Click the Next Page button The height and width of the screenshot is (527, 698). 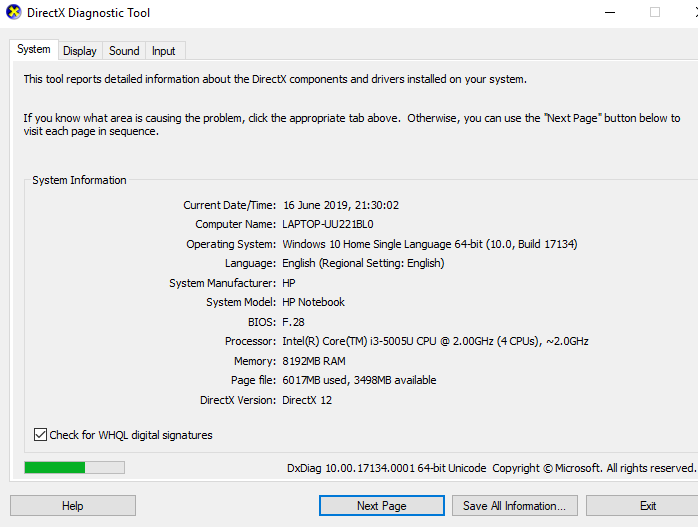381,506
